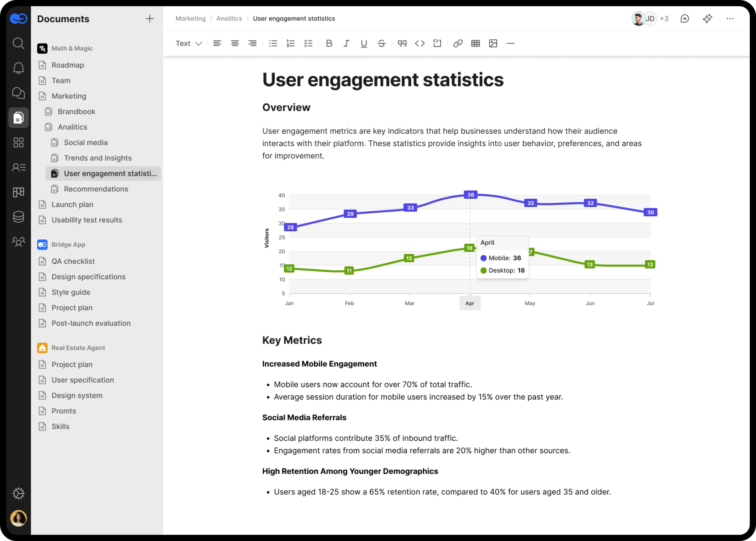Toggle strikethrough text formatting
This screenshot has width=756, height=541.
click(381, 43)
